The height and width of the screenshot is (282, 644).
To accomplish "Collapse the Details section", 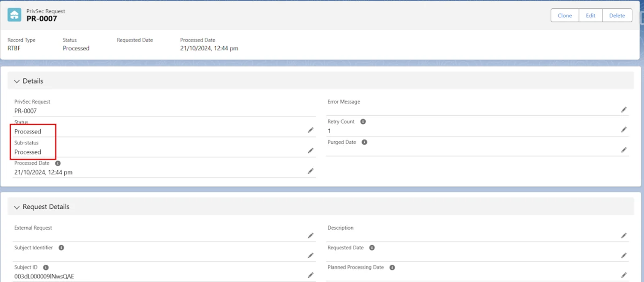I will coord(17,81).
